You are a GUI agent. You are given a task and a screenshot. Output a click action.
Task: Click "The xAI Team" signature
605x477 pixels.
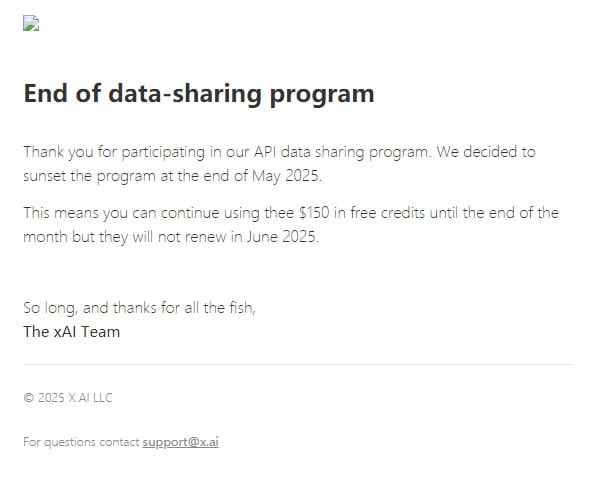pos(71,332)
